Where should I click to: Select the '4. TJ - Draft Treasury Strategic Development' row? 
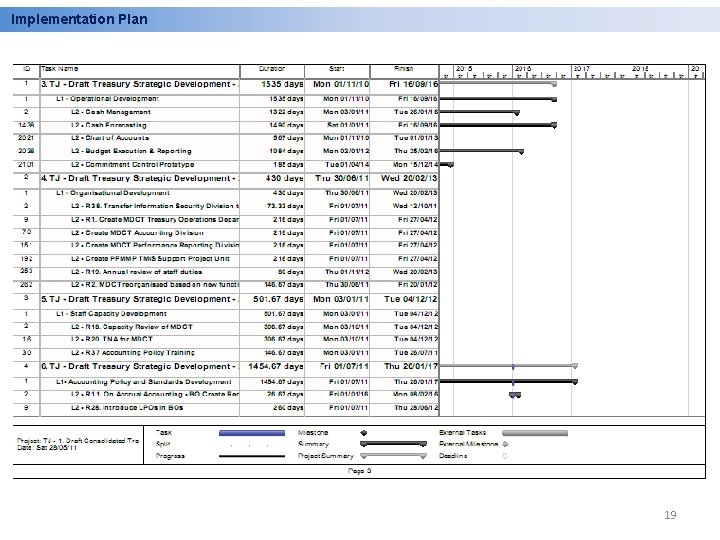[x=225, y=178]
